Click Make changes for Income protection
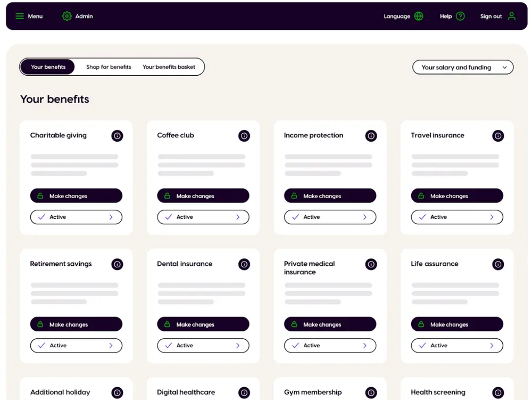The image size is (532, 400). (x=330, y=196)
